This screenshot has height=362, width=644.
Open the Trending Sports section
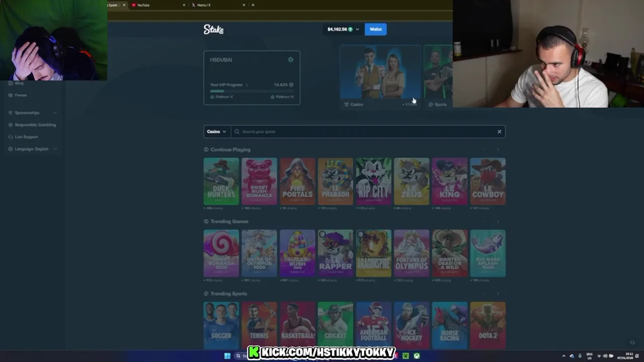tap(228, 294)
